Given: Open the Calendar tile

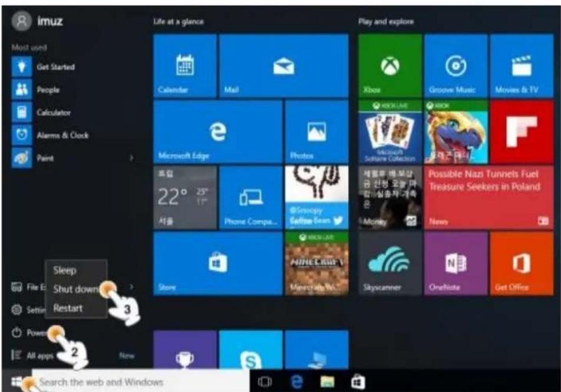Looking at the screenshot, I should (185, 65).
